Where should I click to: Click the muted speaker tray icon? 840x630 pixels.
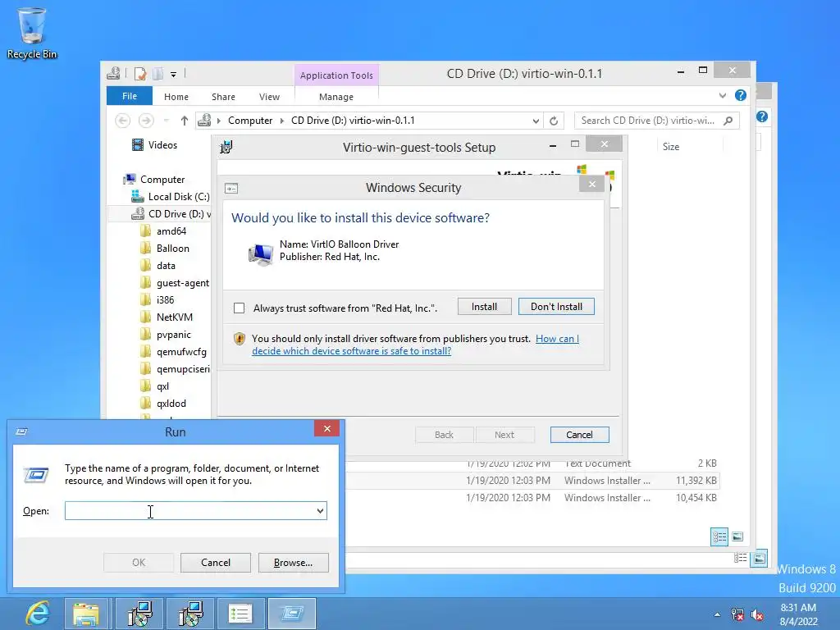(757, 614)
